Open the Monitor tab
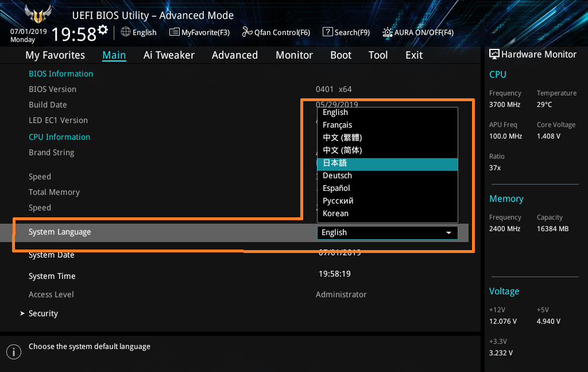 (x=294, y=55)
